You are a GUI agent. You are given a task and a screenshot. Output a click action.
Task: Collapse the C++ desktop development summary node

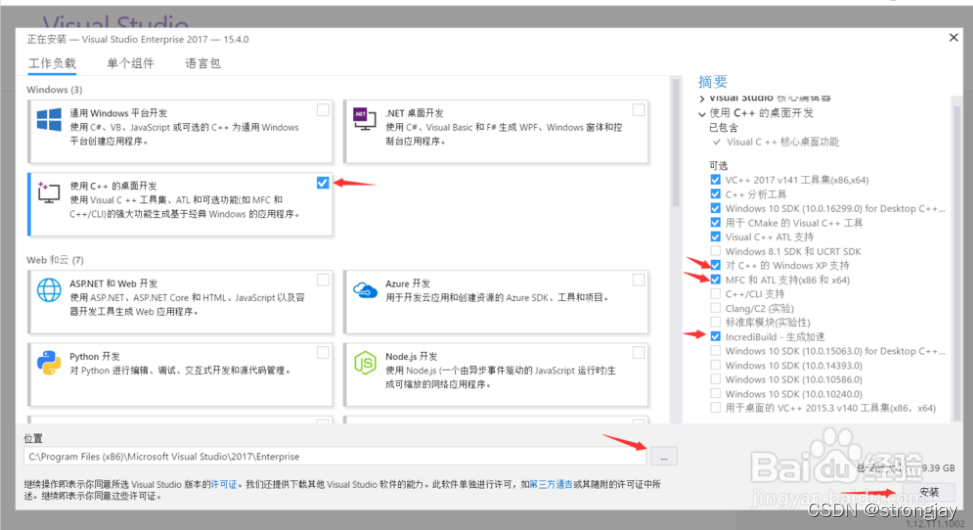pyautogui.click(x=702, y=114)
